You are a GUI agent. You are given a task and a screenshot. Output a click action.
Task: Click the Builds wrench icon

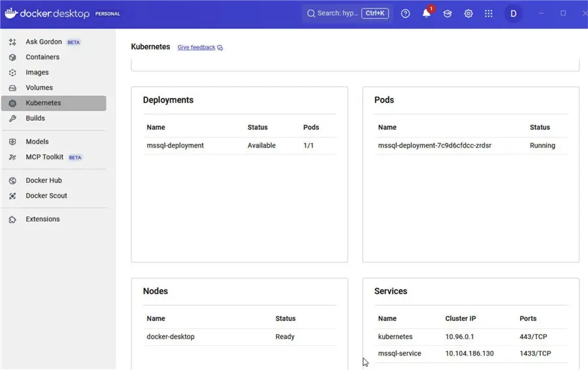click(x=12, y=118)
